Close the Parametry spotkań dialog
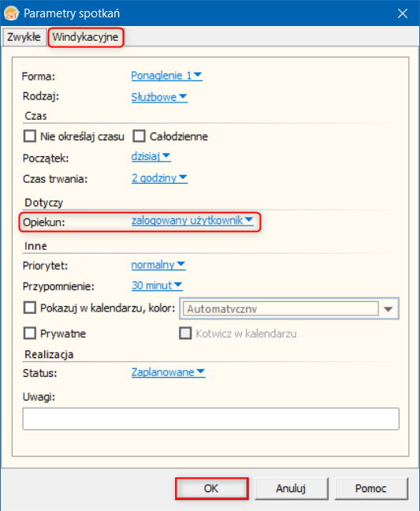The height and width of the screenshot is (511, 420). [x=403, y=13]
